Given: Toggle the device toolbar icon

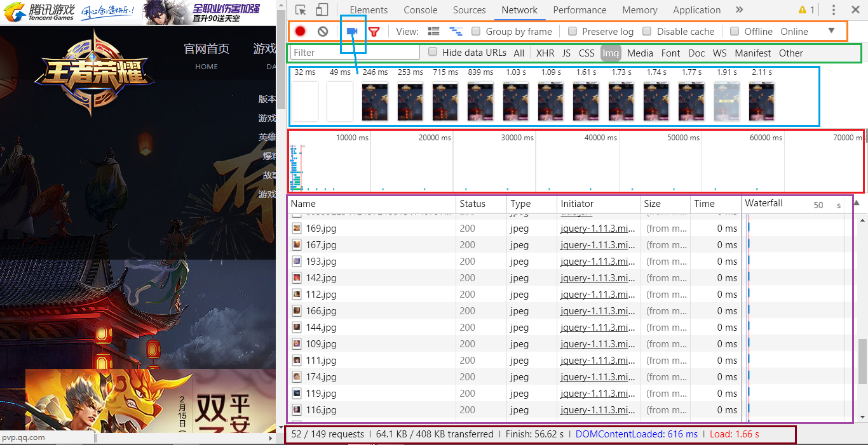Looking at the screenshot, I should tap(322, 10).
